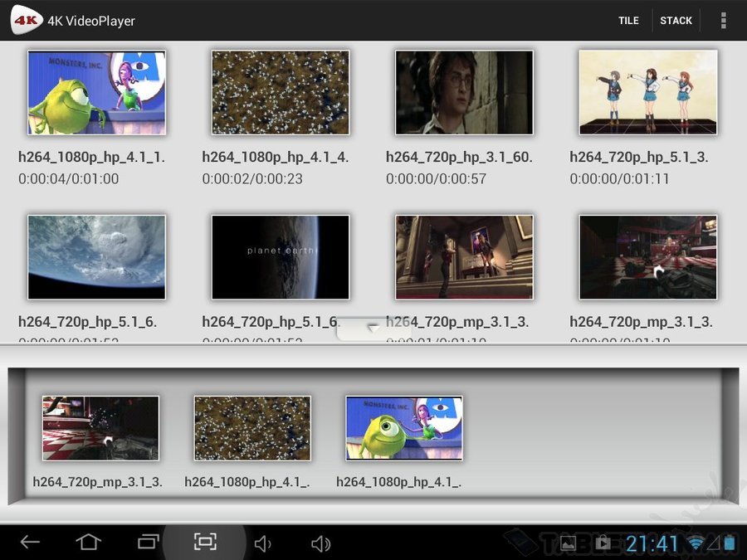Open the dark checkered floor video in grid

[x=648, y=257]
